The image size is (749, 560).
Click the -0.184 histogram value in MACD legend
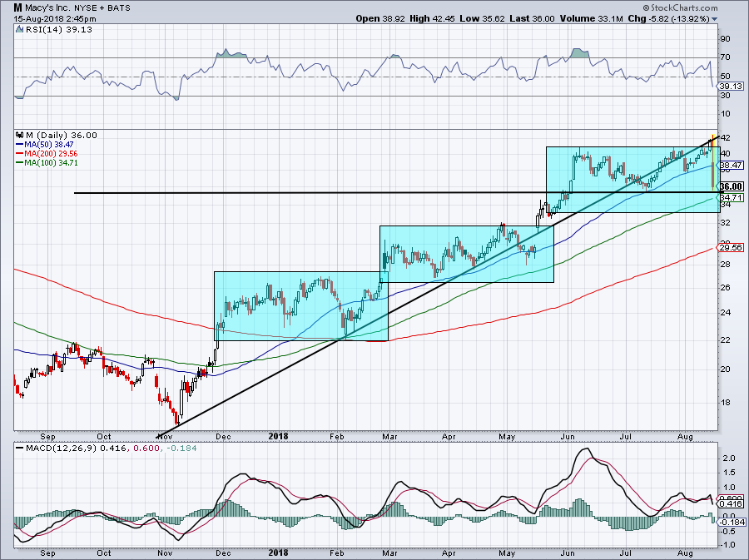181,448
